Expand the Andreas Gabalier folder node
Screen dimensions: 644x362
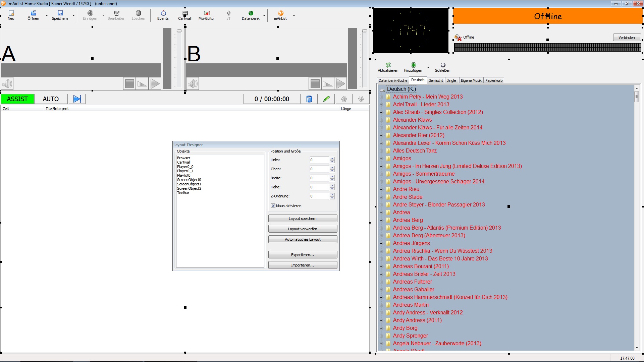pos(381,290)
